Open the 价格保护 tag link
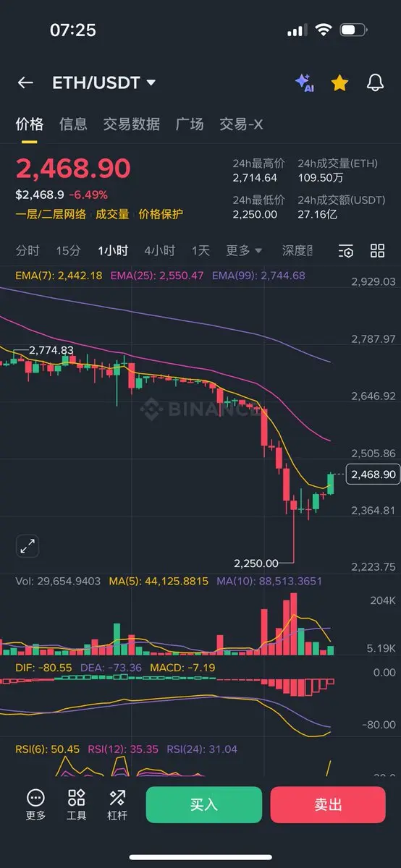 [161, 214]
